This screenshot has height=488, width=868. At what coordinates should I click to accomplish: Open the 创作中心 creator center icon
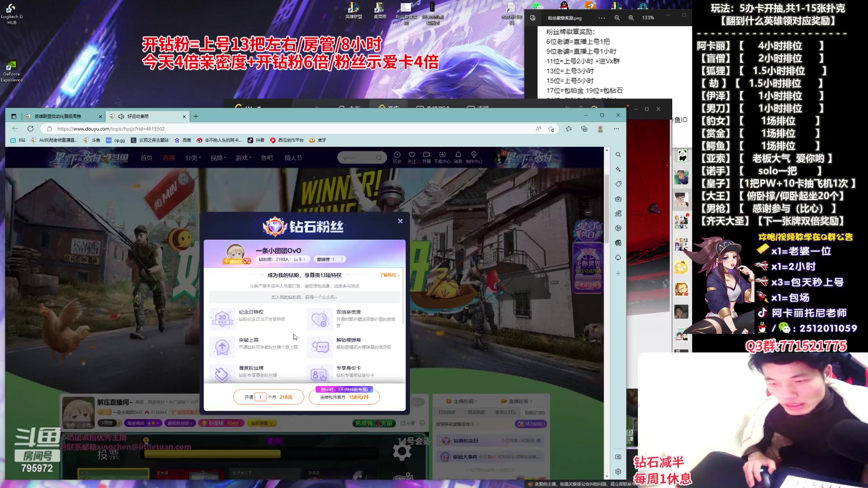coord(474,155)
